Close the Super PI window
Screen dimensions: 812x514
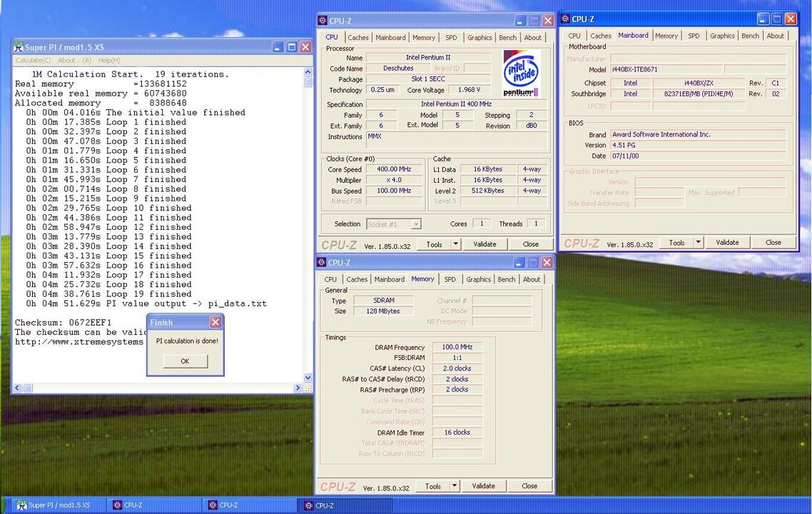point(305,47)
